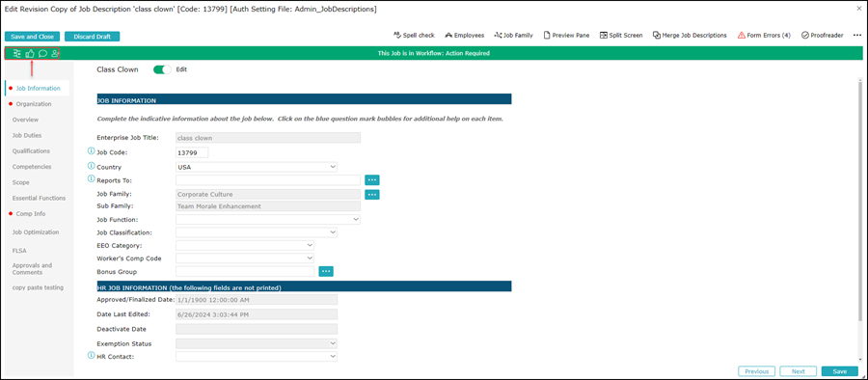Click the thumbs-up approve icon
Viewport: 868px width, 380px height.
tap(30, 54)
